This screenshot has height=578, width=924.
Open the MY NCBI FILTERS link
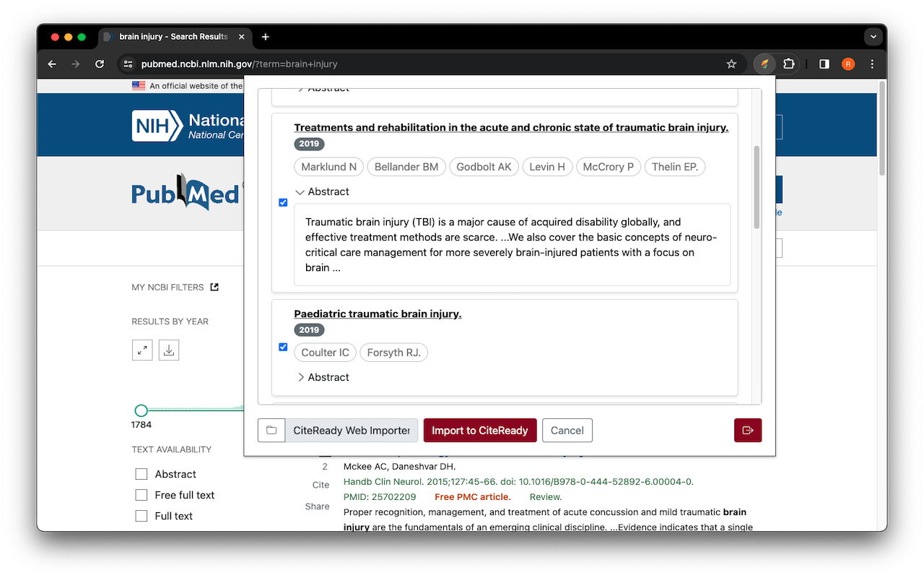coord(167,287)
